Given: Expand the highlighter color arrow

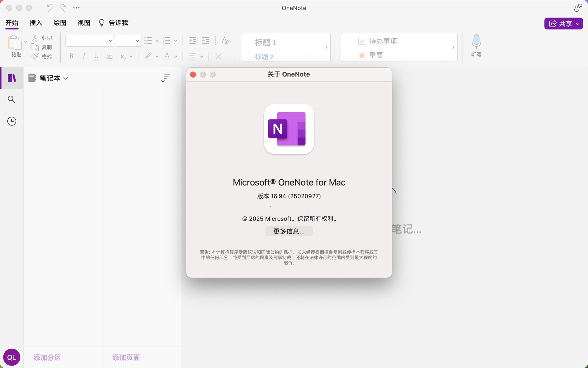Looking at the screenshot, I should pyautogui.click(x=157, y=56).
